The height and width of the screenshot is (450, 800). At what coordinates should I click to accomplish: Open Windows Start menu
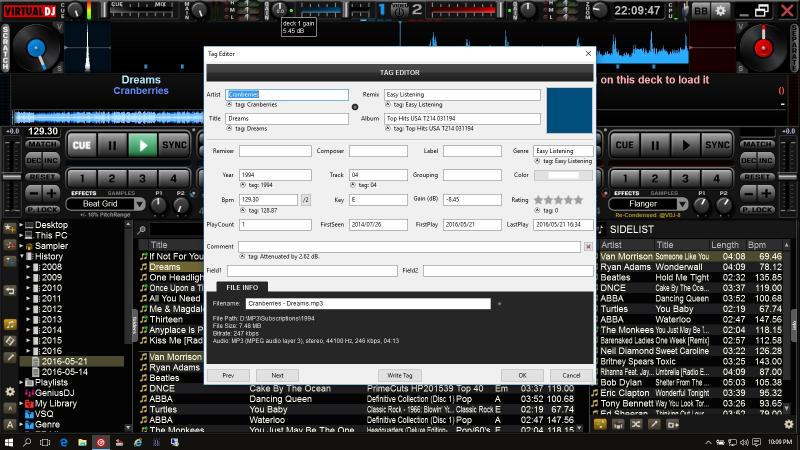click(9, 442)
